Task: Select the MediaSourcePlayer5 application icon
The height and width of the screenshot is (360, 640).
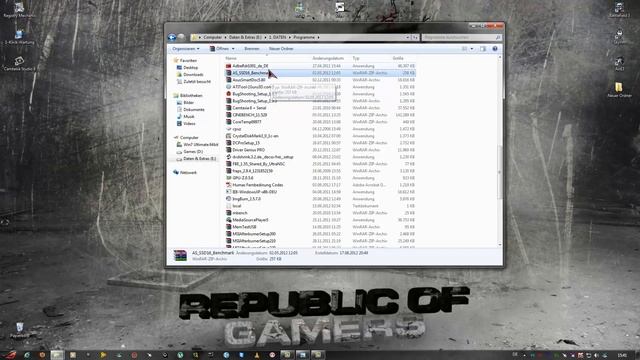Action: 229,220
